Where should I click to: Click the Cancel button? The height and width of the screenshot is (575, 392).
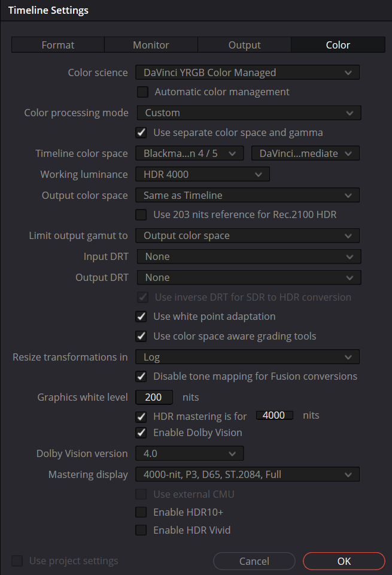[254, 561]
